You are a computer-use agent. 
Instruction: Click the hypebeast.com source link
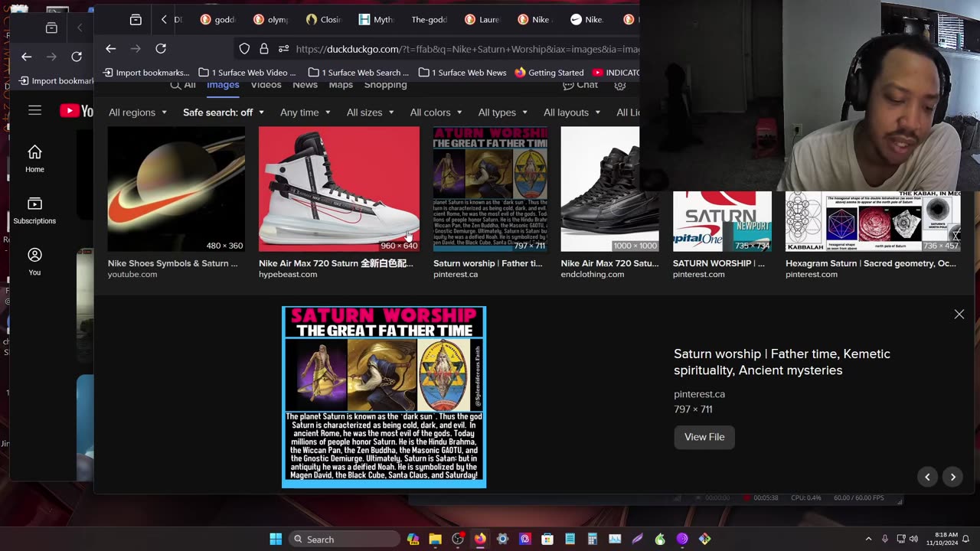tap(288, 275)
